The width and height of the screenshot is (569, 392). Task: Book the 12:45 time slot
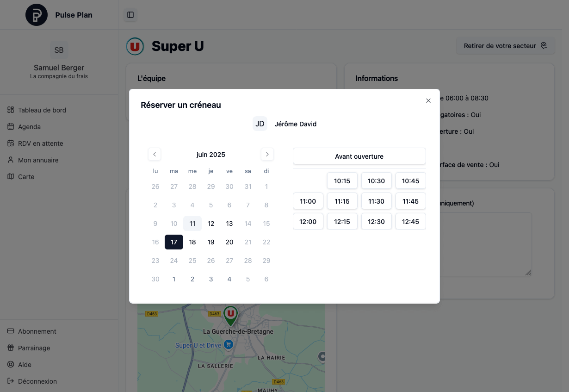point(411,222)
